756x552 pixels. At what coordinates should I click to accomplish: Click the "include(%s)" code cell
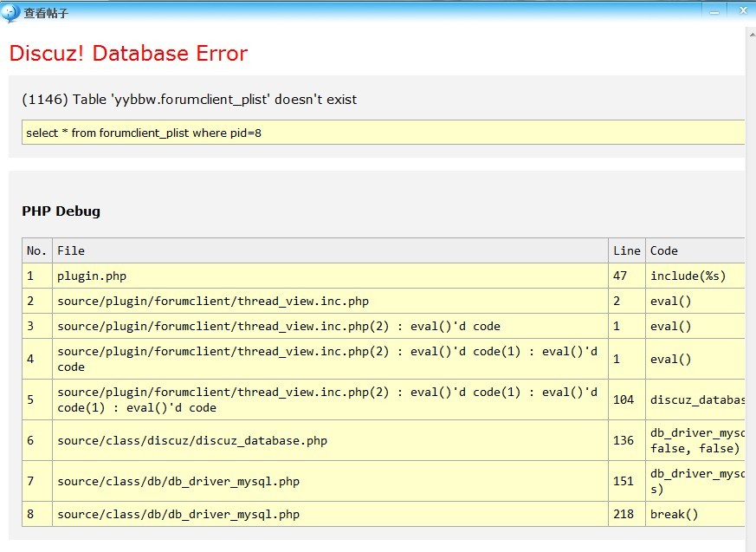click(x=695, y=276)
